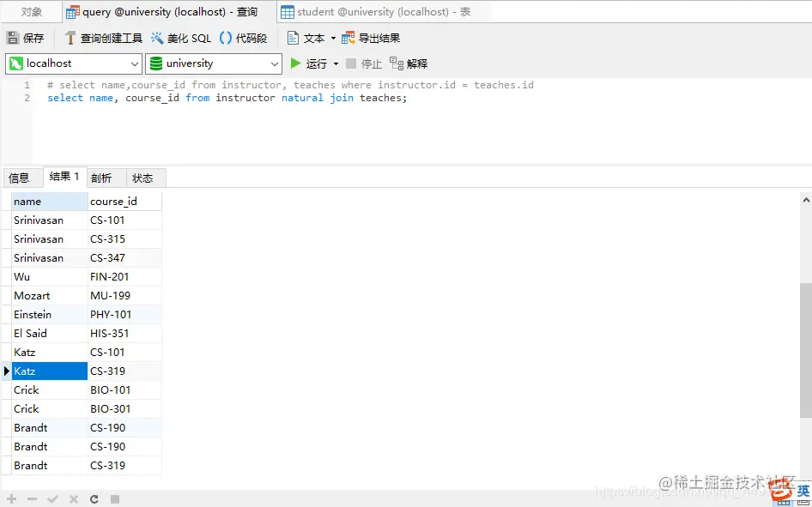The image size is (812, 507).
Task: Click the Explain (解释) button
Action: 409,63
